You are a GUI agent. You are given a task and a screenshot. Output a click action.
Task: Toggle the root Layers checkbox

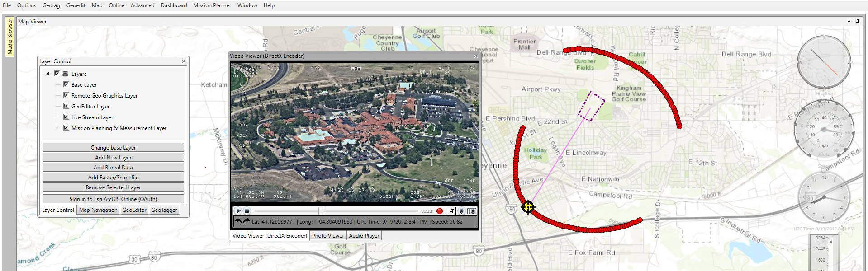click(57, 74)
